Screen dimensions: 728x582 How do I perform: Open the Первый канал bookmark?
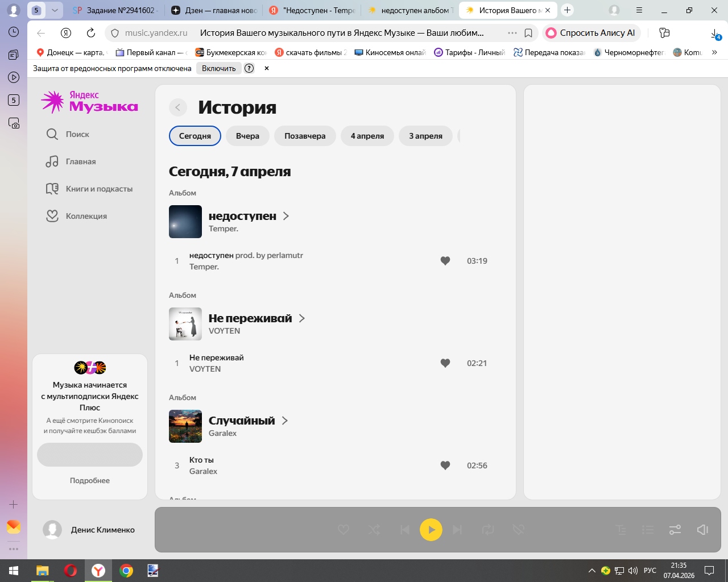point(151,52)
